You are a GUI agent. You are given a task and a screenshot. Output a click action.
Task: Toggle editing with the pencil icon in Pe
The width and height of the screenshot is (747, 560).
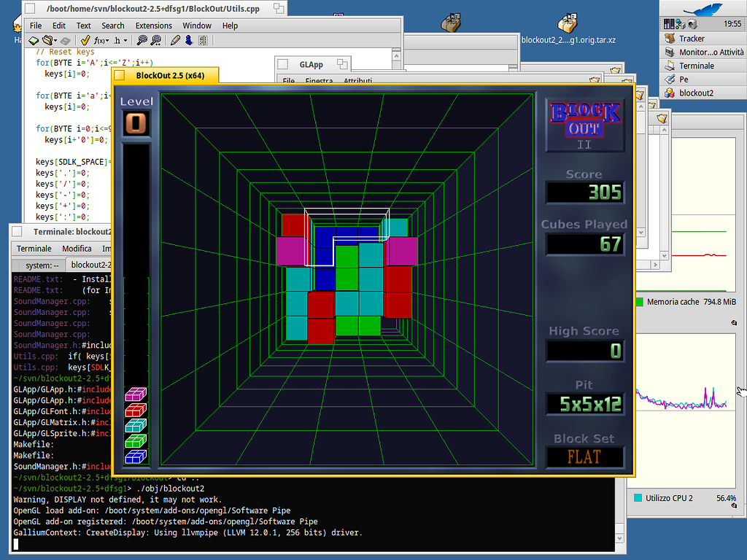click(174, 40)
